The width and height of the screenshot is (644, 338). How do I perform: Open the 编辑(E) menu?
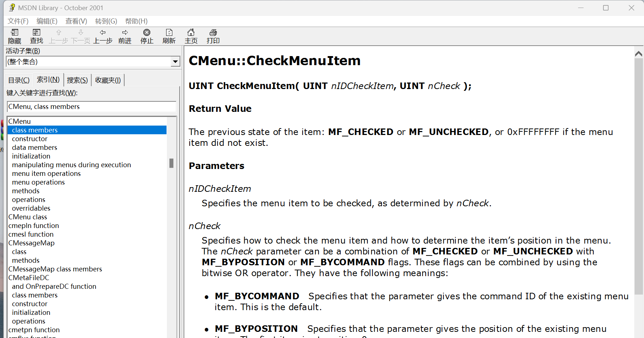[x=47, y=21]
